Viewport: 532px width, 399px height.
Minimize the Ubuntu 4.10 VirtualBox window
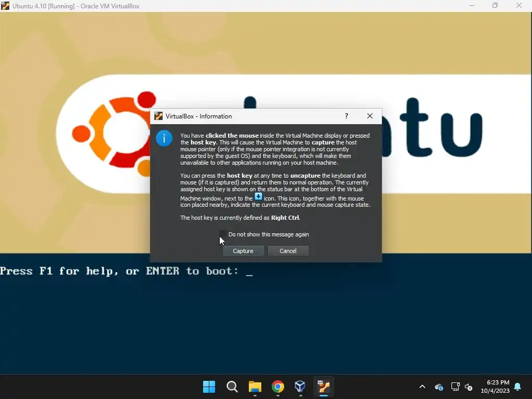(472, 5)
